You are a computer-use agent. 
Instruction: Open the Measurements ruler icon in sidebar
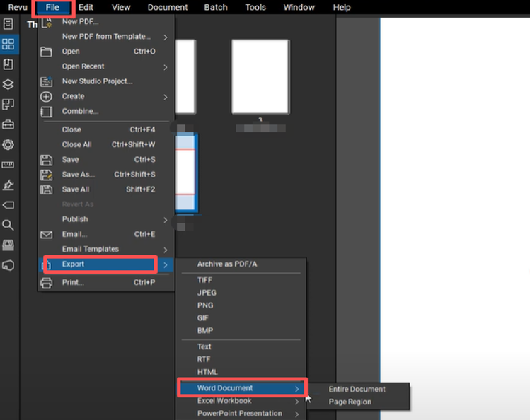(8, 165)
